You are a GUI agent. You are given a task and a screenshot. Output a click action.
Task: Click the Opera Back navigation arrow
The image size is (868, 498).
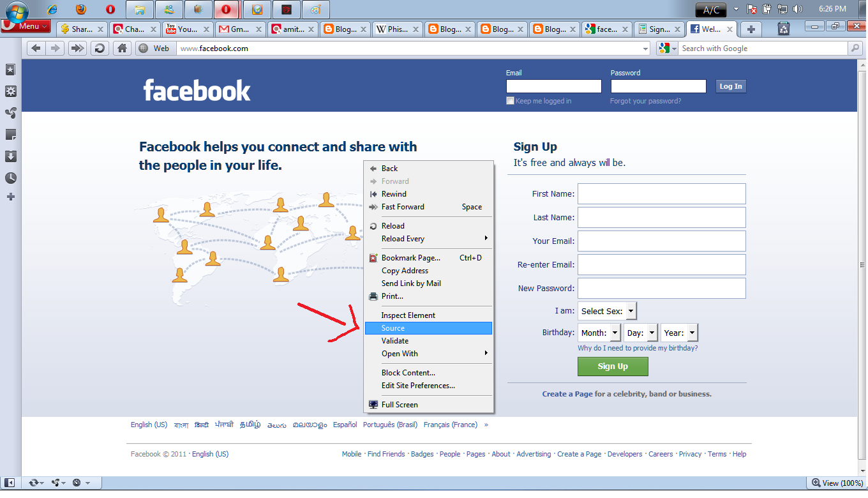36,49
